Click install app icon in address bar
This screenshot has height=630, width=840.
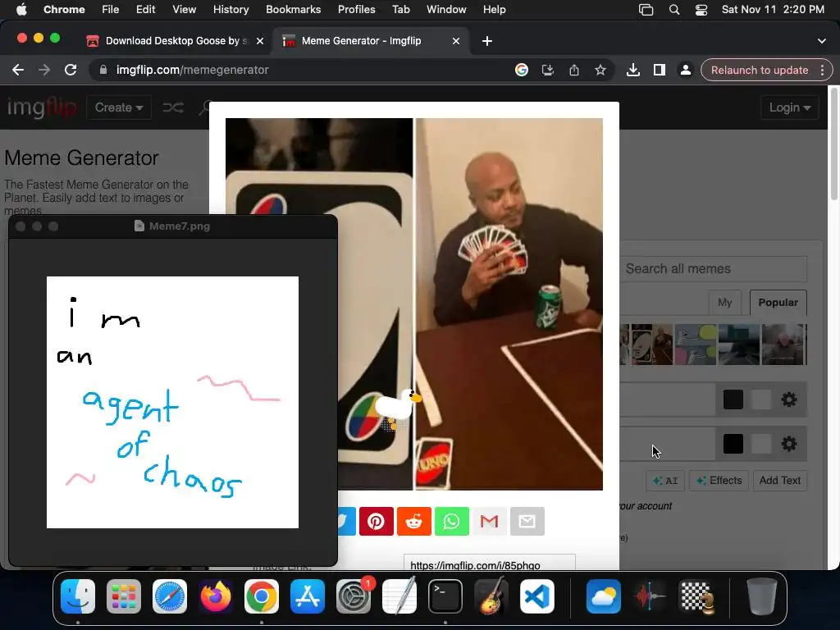[x=547, y=70]
